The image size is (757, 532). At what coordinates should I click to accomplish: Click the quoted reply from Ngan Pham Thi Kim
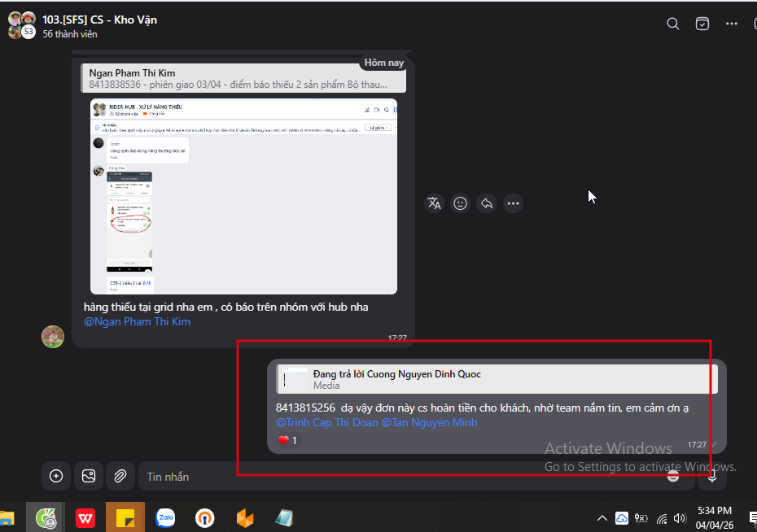pos(243,78)
